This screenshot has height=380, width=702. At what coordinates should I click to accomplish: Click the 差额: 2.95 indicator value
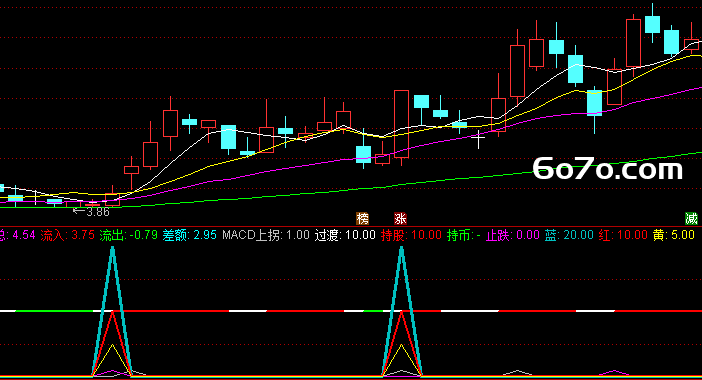[190, 235]
